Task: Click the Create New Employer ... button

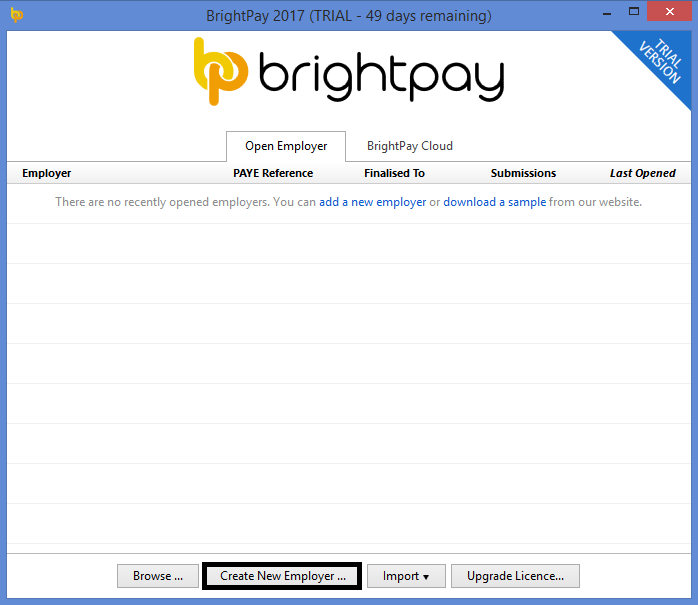Action: (282, 576)
